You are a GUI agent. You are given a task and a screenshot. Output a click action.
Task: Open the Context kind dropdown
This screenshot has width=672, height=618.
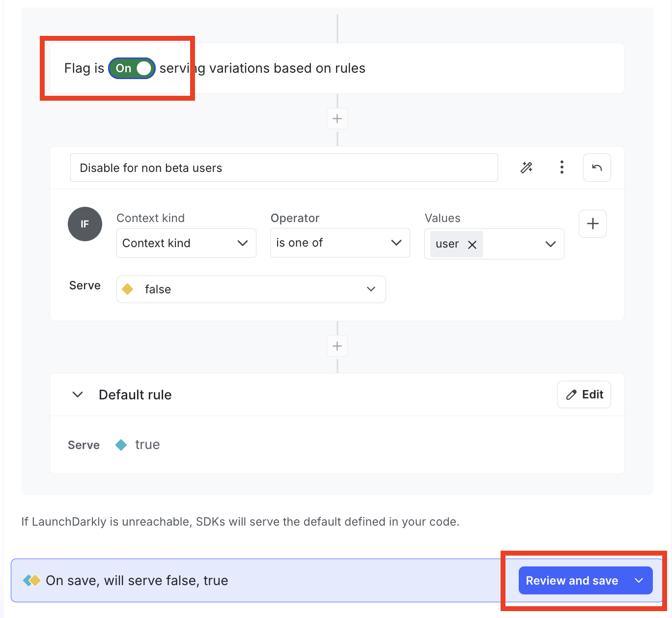click(186, 243)
